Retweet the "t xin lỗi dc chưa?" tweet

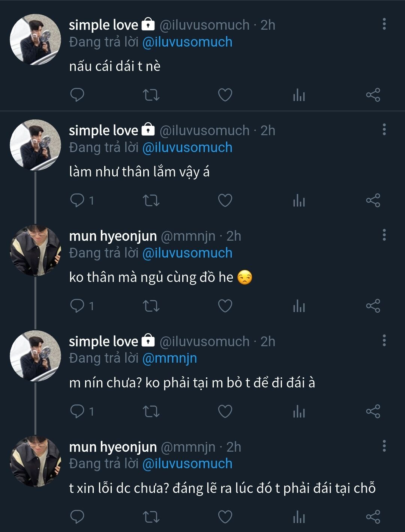151,517
